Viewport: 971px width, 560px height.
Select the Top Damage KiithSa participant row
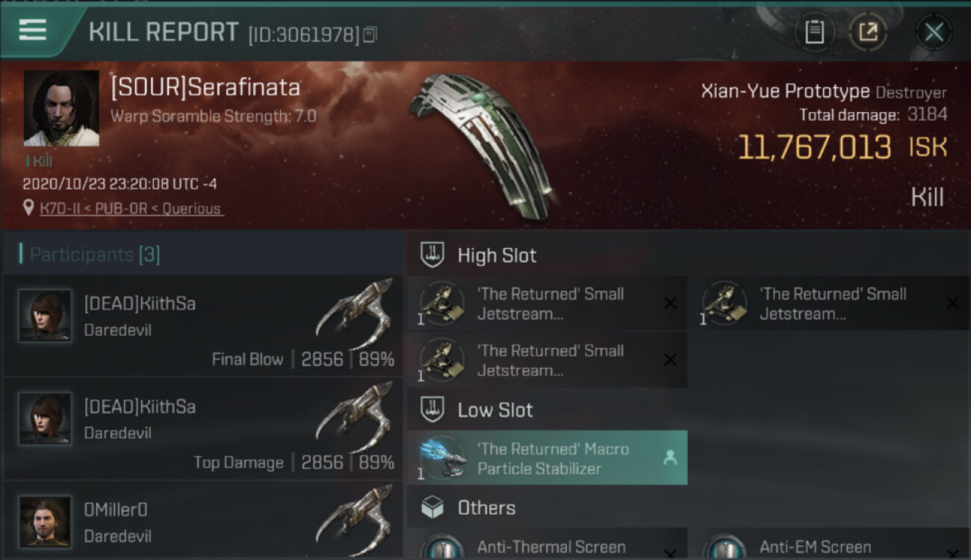pos(203,429)
